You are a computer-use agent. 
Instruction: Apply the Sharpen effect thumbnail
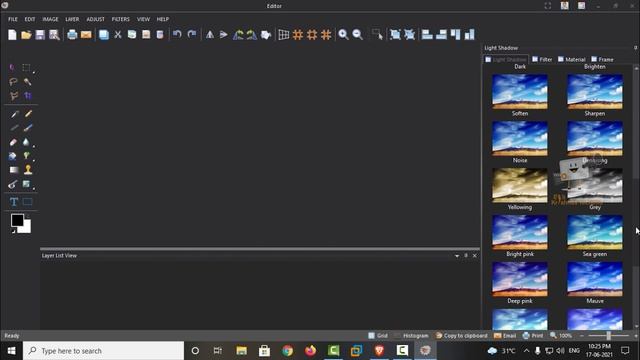click(595, 92)
